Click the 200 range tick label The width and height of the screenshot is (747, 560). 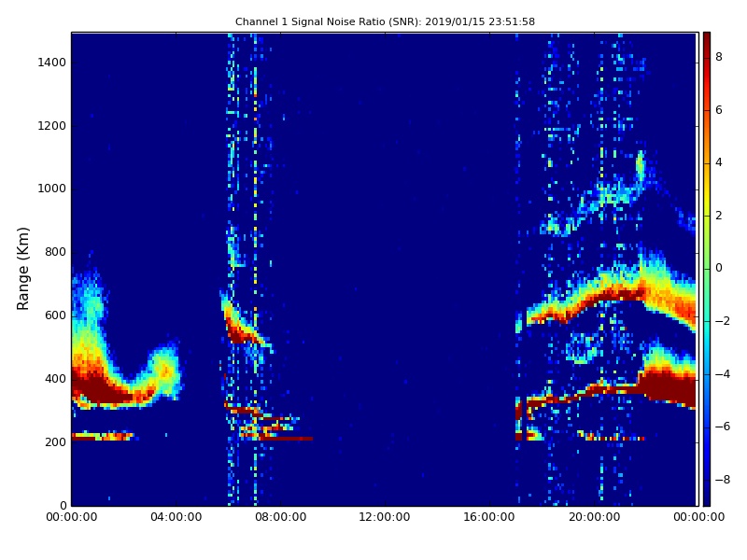point(55,441)
